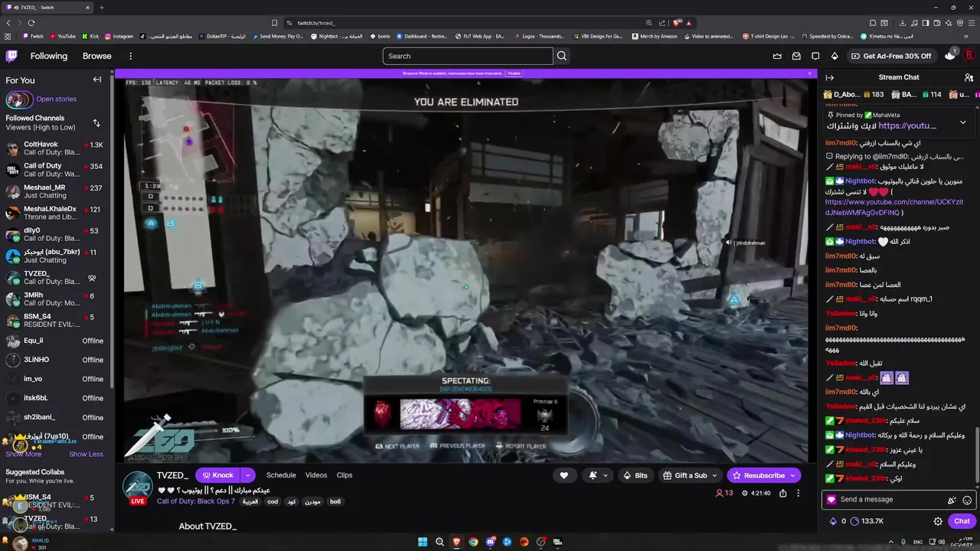Click the Knock button
980x551 pixels.
click(217, 475)
